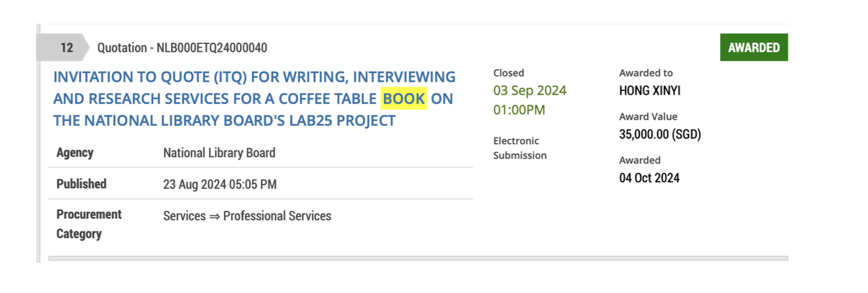Click the awarded date 04 Oct 2024

649,178
